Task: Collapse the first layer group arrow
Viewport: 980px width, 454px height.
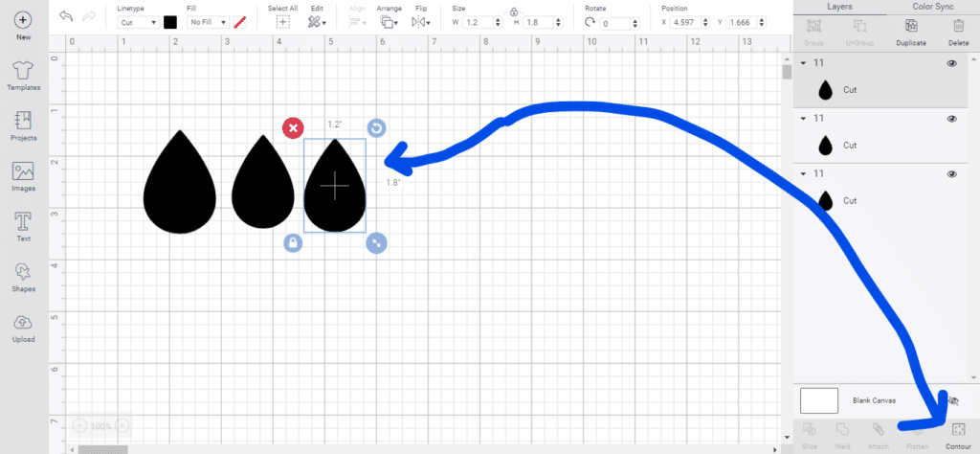Action: coord(804,64)
